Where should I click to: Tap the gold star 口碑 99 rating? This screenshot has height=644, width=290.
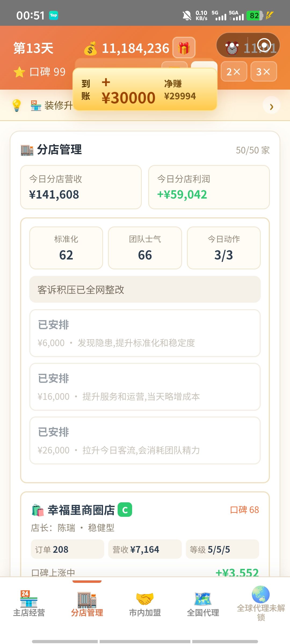tap(40, 72)
